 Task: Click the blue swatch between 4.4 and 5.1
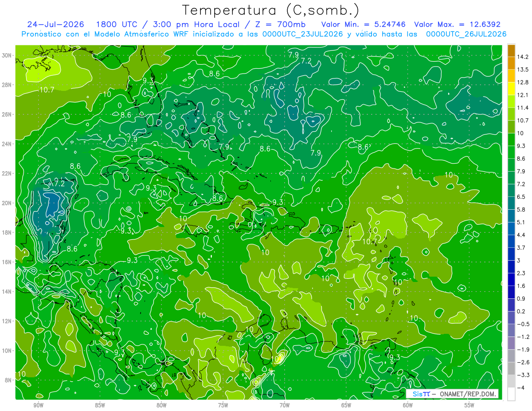(511, 229)
